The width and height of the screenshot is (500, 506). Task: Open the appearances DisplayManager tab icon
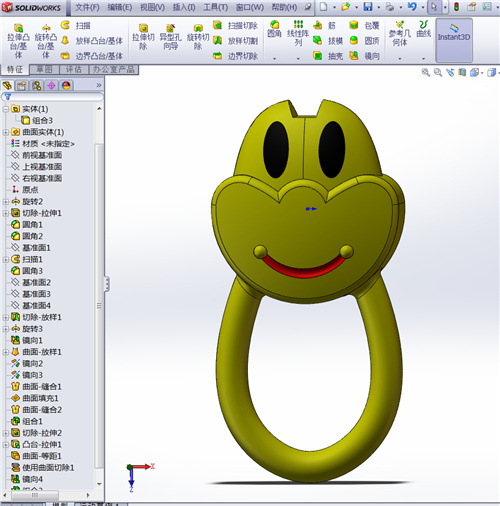coord(66,86)
